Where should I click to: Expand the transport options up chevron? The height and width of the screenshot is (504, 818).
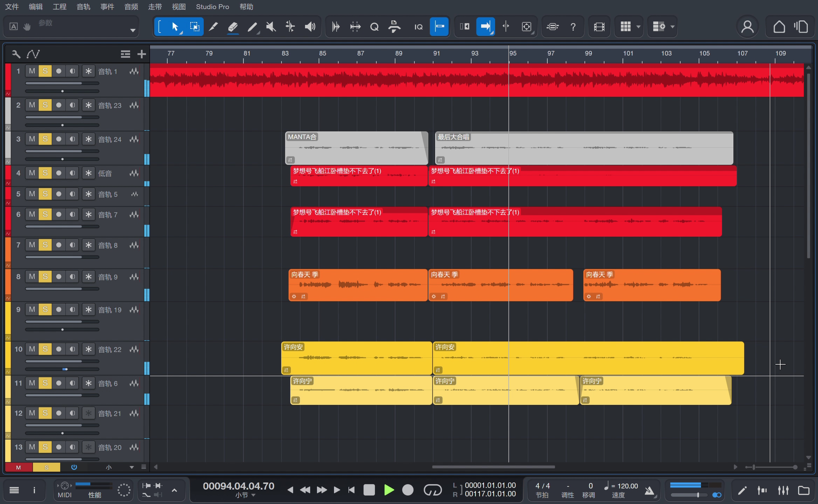coord(174,490)
